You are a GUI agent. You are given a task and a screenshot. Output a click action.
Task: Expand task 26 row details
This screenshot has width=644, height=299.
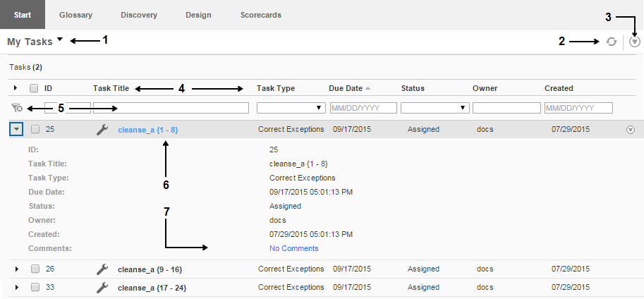[x=17, y=269]
